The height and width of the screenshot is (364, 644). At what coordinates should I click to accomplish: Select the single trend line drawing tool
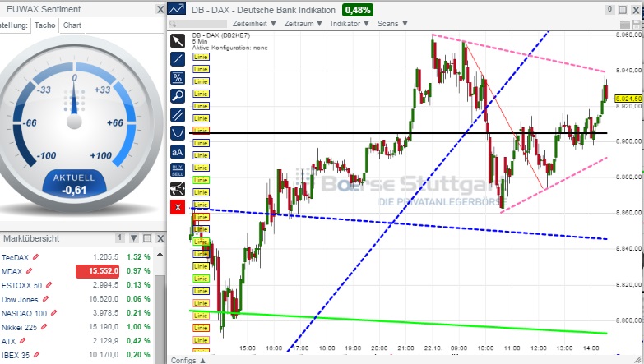(x=178, y=59)
